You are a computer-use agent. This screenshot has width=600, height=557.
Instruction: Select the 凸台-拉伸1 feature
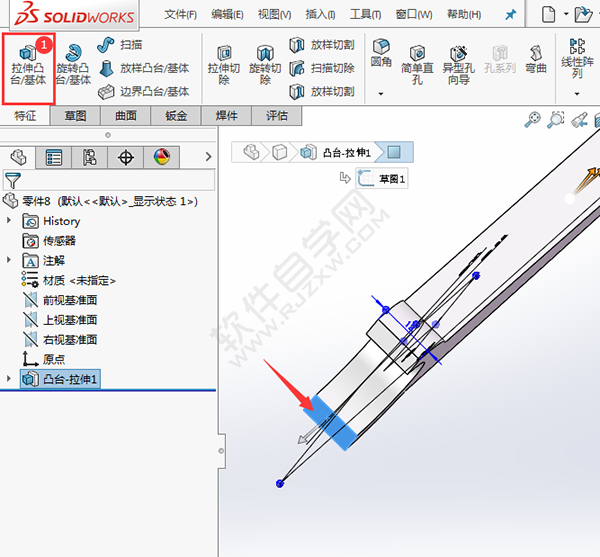60,379
